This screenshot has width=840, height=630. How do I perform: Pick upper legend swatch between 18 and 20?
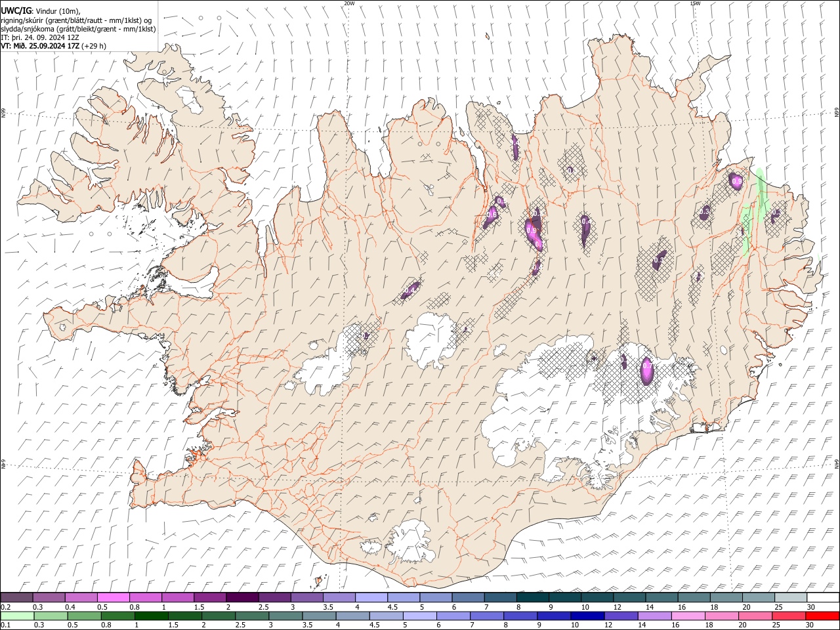click(x=726, y=597)
